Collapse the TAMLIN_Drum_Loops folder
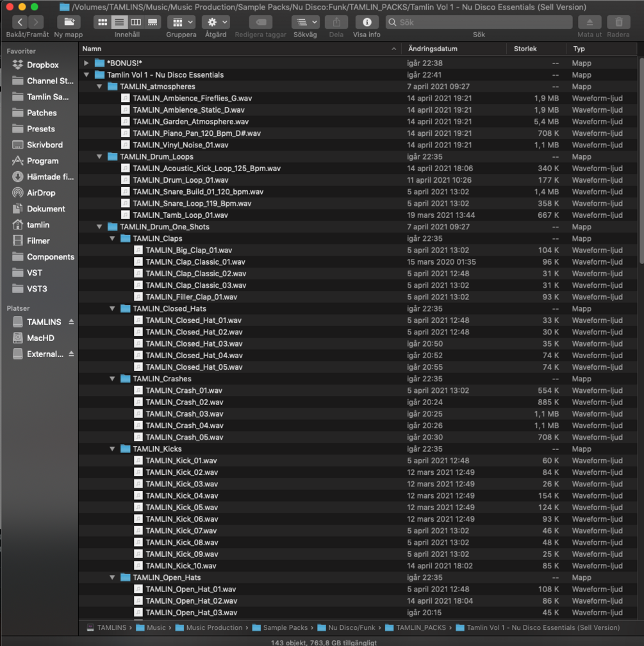Screen dimensions: 644x646 (99, 156)
